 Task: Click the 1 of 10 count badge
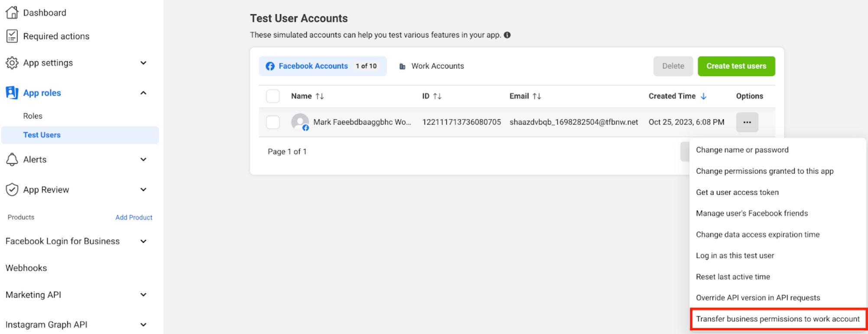[366, 66]
